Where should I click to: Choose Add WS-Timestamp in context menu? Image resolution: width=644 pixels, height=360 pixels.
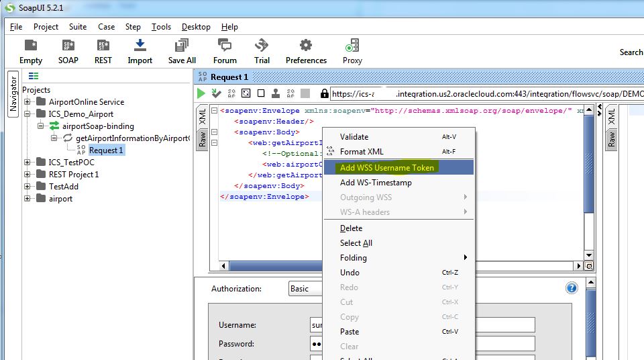pyautogui.click(x=398, y=182)
